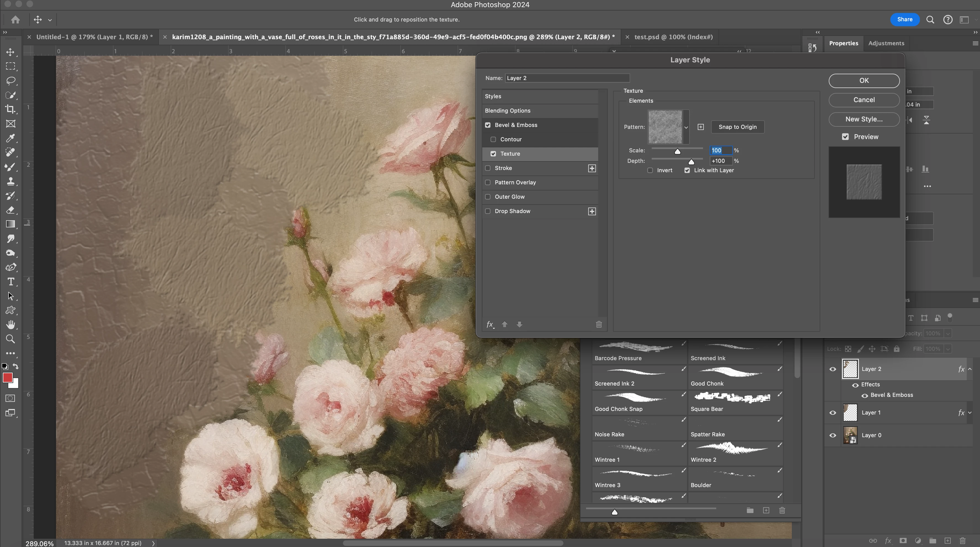Select the Lasso tool
Screen dimensions: 980x547
coord(11,81)
